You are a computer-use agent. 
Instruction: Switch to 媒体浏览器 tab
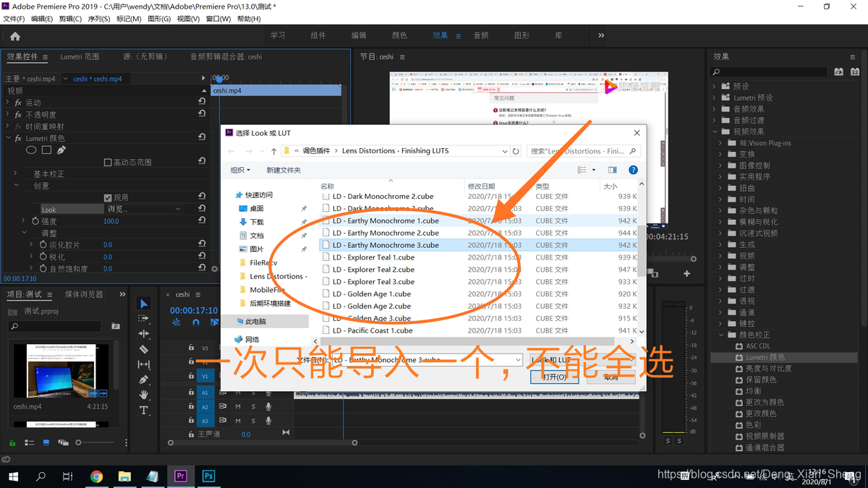[x=84, y=294]
